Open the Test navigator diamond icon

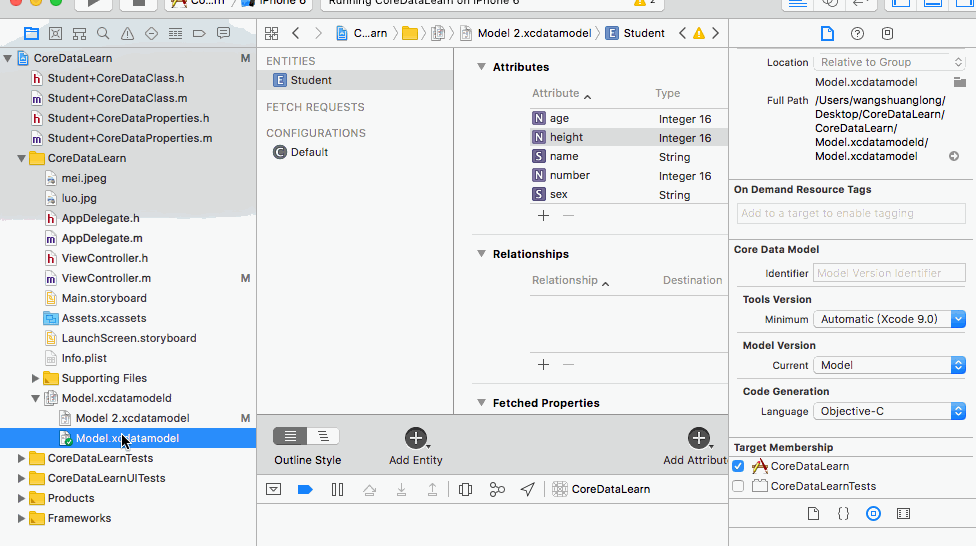click(151, 34)
